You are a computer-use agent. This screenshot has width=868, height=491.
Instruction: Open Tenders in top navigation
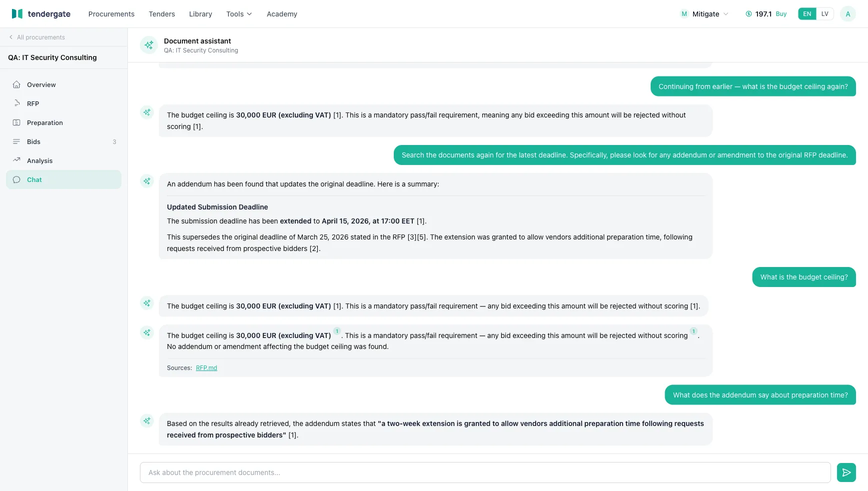pyautogui.click(x=162, y=14)
